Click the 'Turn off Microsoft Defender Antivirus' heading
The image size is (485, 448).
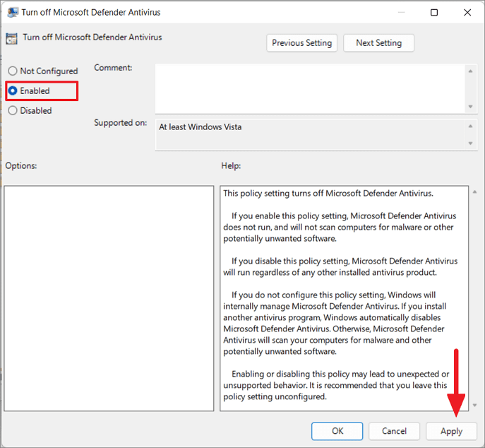coord(92,37)
